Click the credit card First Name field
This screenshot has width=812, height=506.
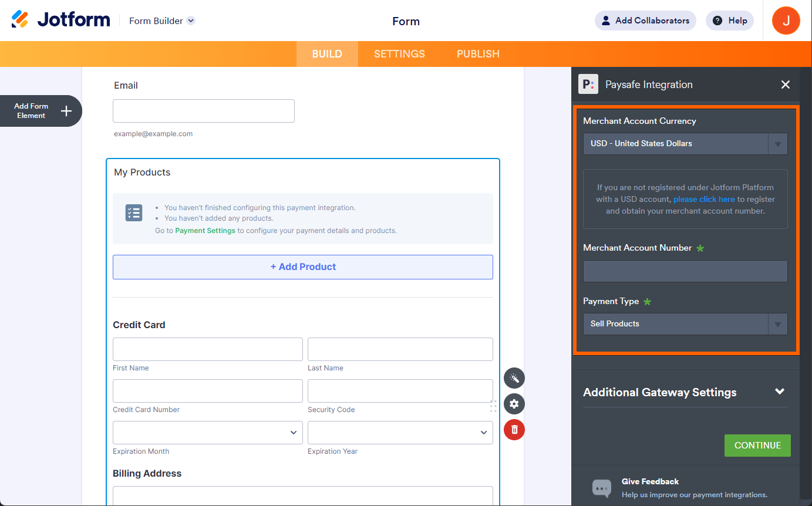(x=208, y=349)
